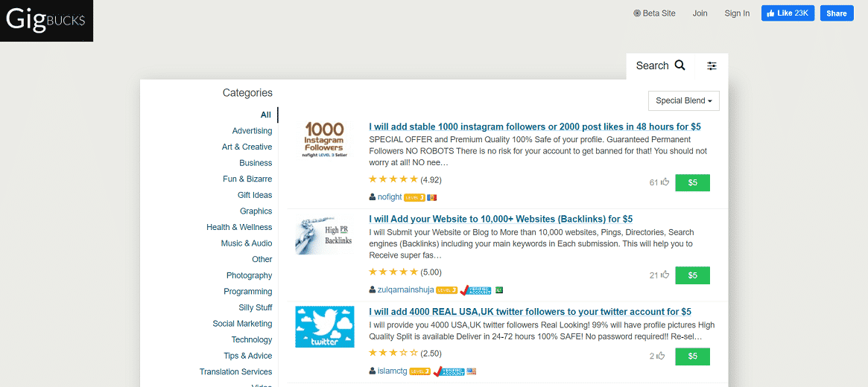868x387 pixels.
Task: Open the filter sliders icon
Action: coord(712,65)
